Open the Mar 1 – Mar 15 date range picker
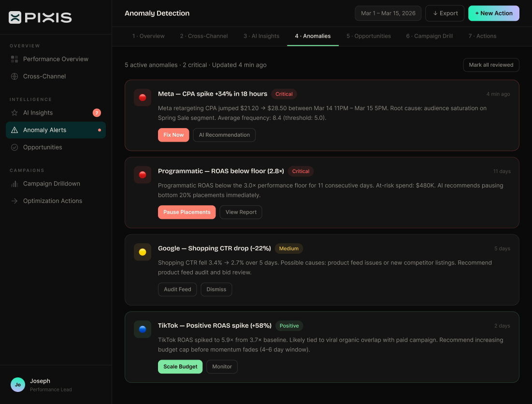Screen dimensions: 532x404 (388, 14)
